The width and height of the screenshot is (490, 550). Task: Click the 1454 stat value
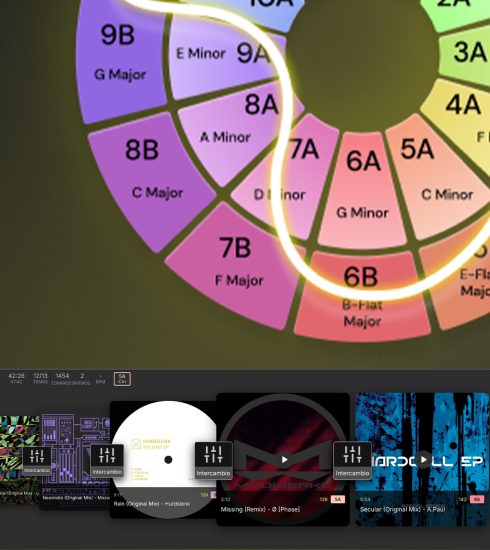coord(62,376)
